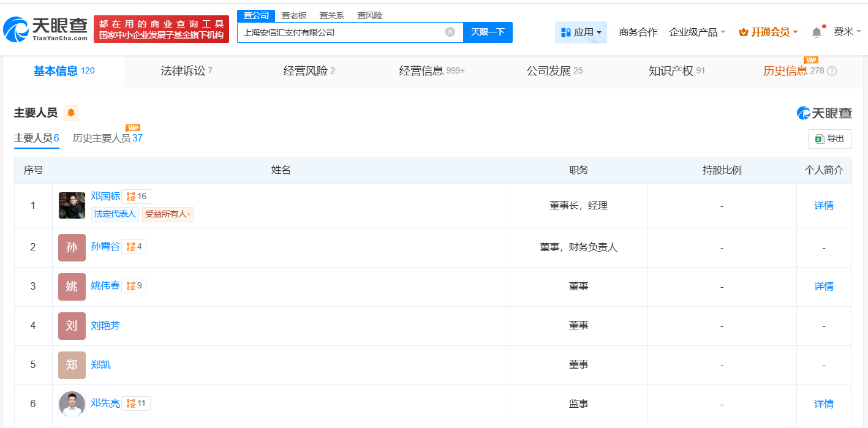
Task: Click the orange alert bell beside 主要人员
Action: click(x=71, y=113)
